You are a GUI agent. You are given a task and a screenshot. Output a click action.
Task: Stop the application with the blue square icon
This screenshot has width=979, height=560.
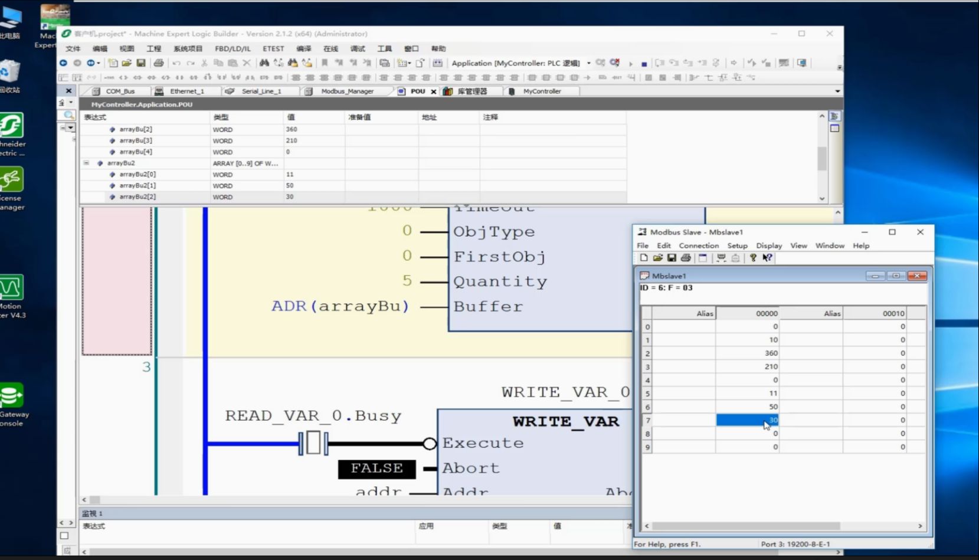[644, 63]
